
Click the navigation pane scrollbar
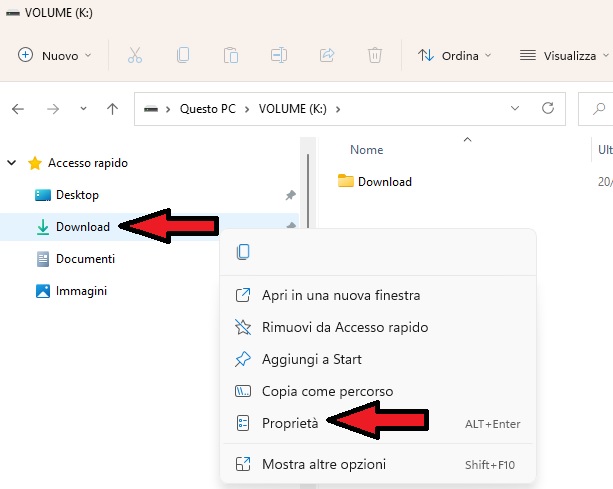click(308, 191)
